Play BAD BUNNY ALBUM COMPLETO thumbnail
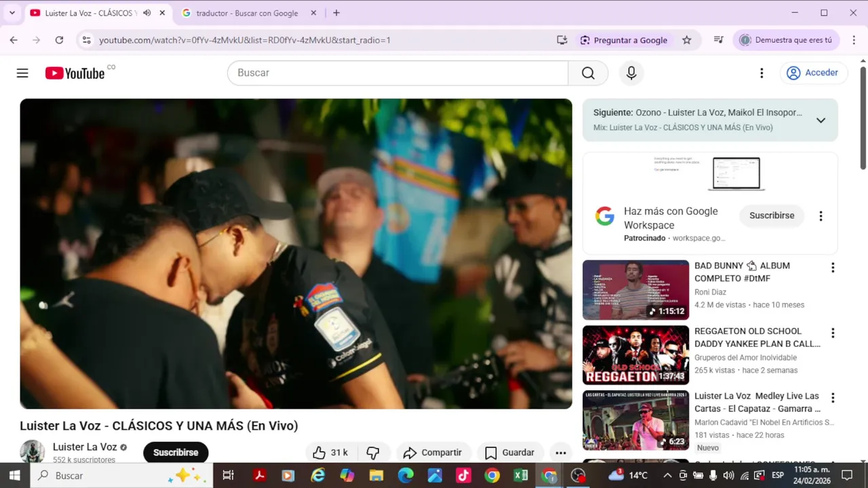The height and width of the screenshot is (488, 868). (x=635, y=290)
